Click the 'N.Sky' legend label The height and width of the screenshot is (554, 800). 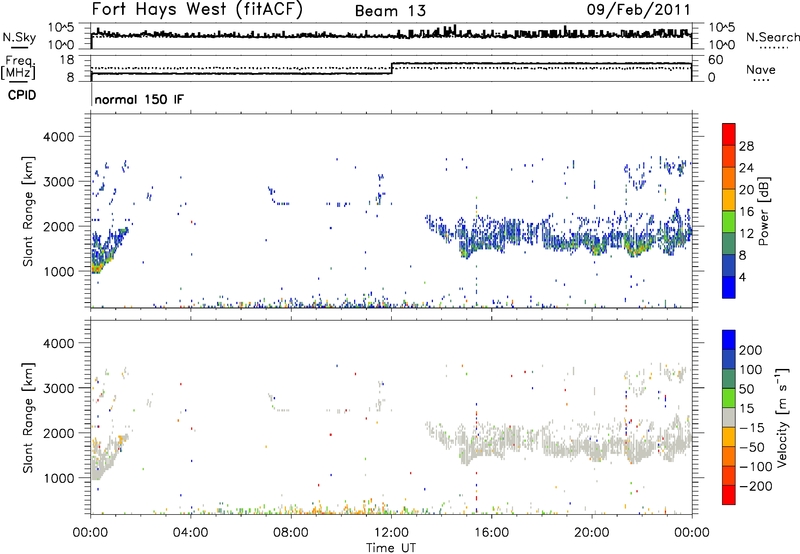tap(19, 37)
